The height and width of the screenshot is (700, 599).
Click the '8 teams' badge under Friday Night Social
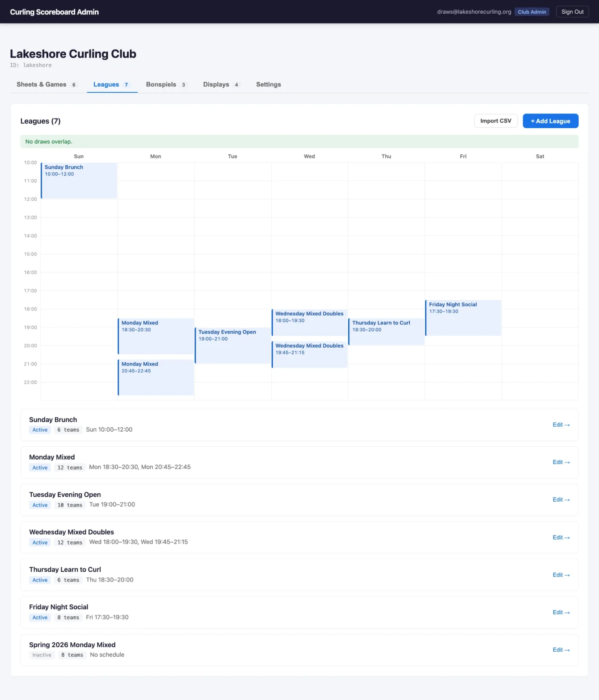point(68,617)
